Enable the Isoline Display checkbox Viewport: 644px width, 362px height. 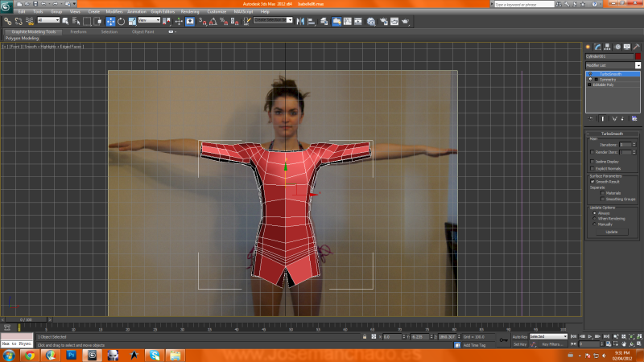click(x=593, y=161)
